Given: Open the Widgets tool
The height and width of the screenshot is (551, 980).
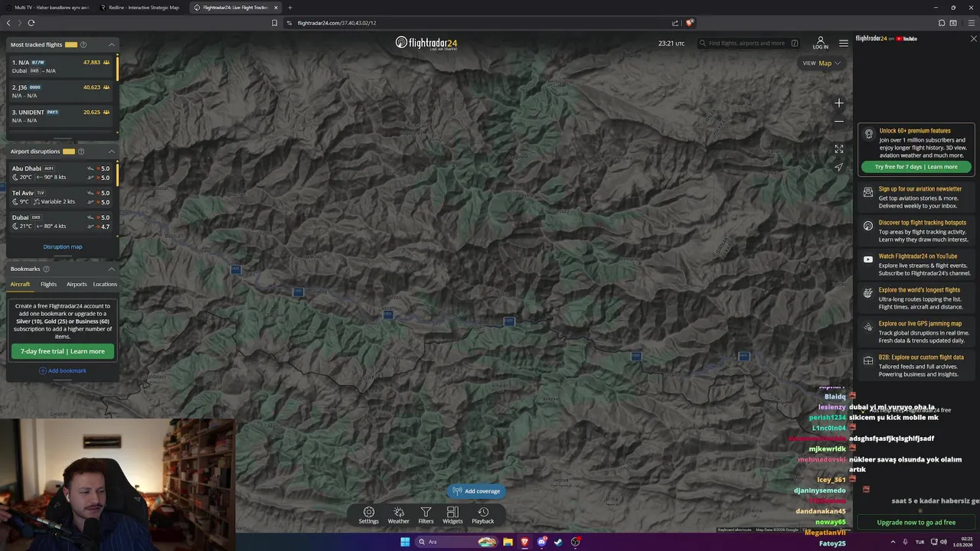Looking at the screenshot, I should click(x=452, y=516).
